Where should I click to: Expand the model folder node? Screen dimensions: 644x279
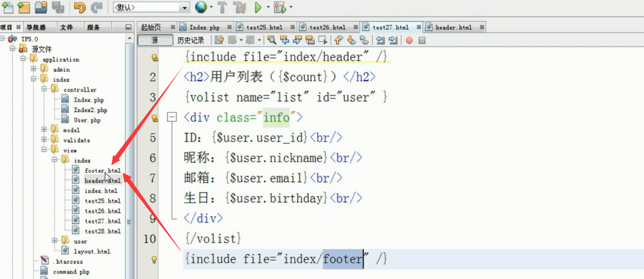44,130
